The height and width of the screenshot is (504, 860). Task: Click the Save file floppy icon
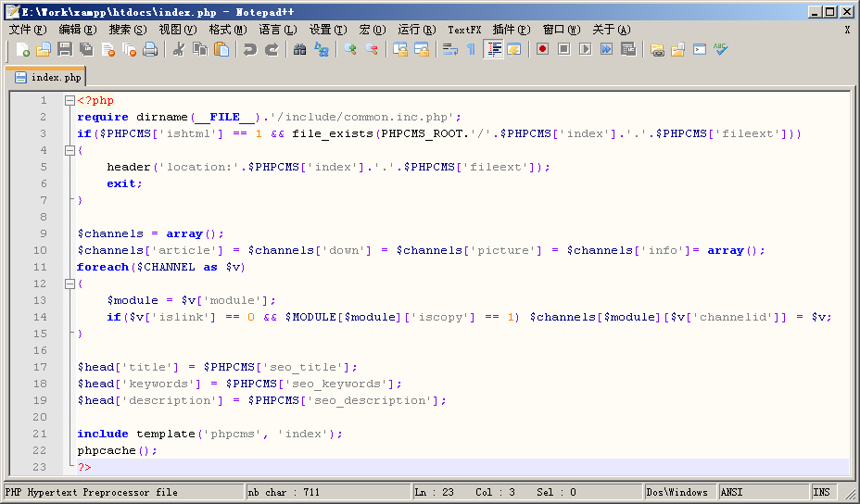65,49
